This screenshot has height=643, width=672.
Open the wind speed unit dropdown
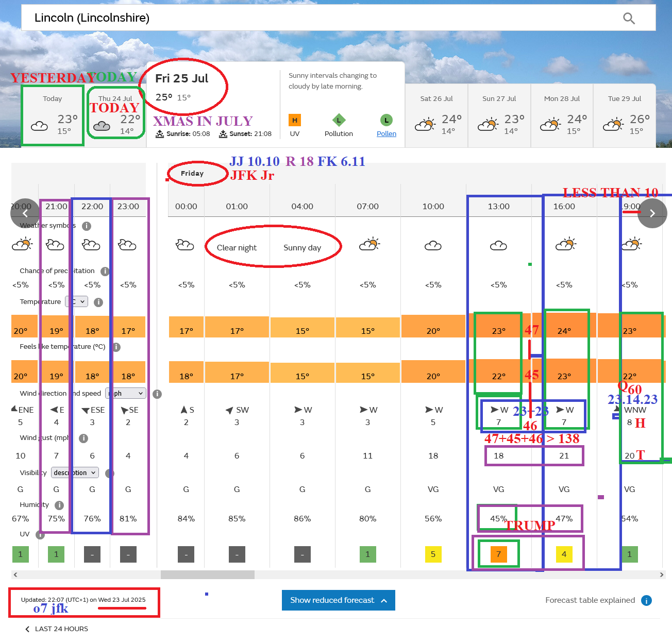pos(127,393)
